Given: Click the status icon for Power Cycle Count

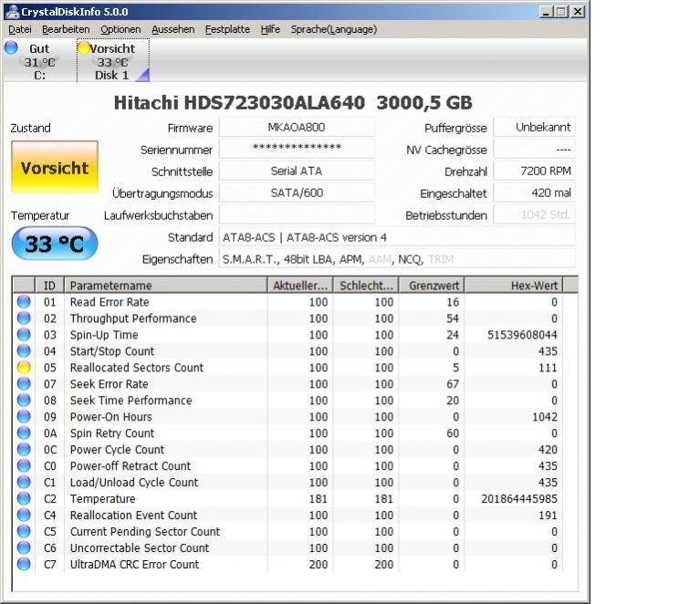Looking at the screenshot, I should pyautogui.click(x=24, y=449).
